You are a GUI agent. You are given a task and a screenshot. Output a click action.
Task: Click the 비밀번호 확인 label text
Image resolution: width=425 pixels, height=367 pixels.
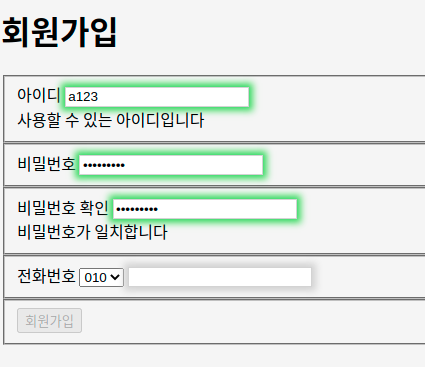point(63,208)
